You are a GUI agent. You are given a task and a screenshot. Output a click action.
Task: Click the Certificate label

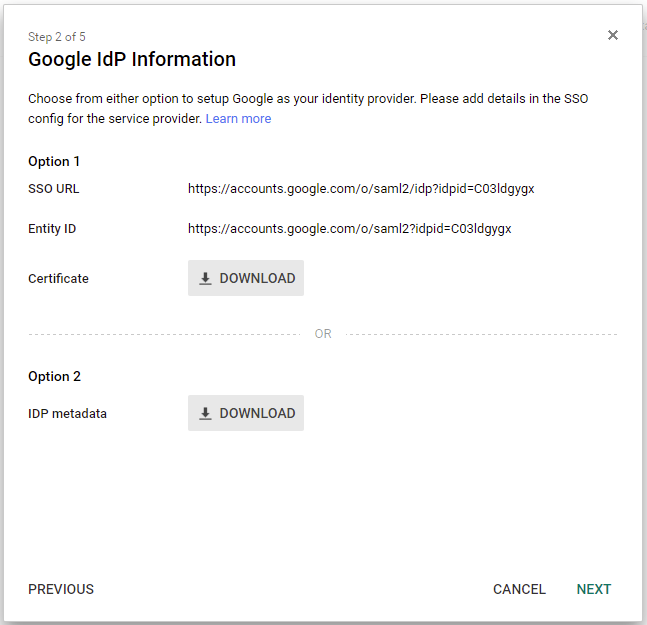pos(58,278)
